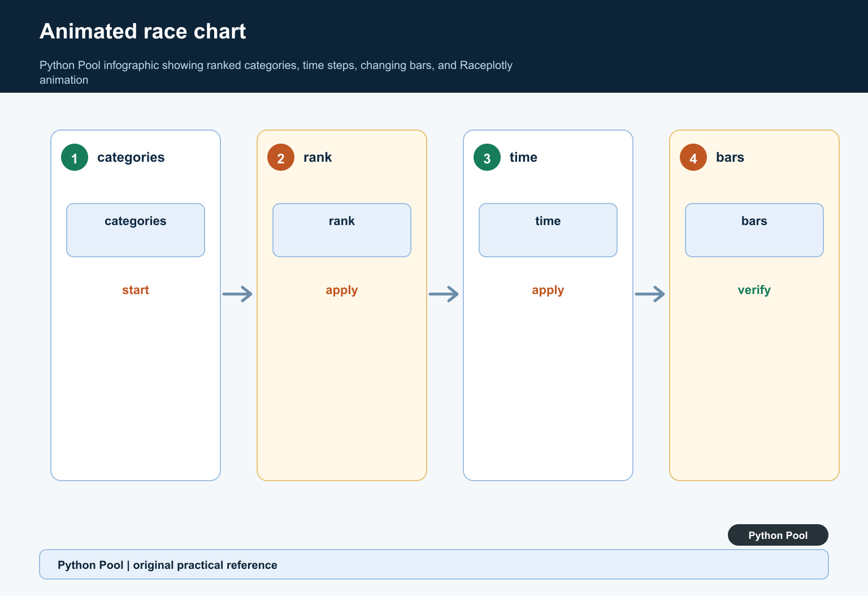This screenshot has height=596, width=868.
Task: Click the green 'verify' label
Action: (x=754, y=291)
